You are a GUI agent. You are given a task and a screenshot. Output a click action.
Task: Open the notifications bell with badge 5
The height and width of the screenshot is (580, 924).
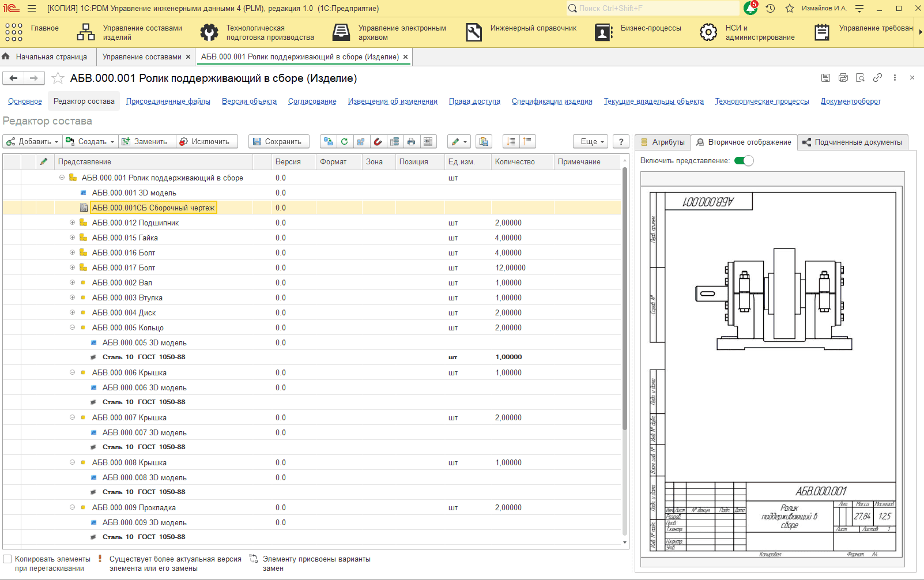click(x=751, y=8)
